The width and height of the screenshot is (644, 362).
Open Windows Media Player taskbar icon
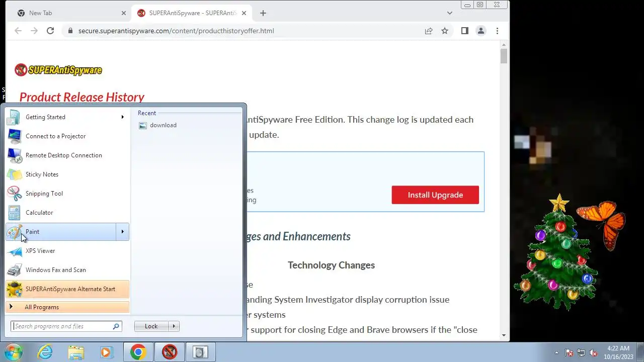[106, 352]
